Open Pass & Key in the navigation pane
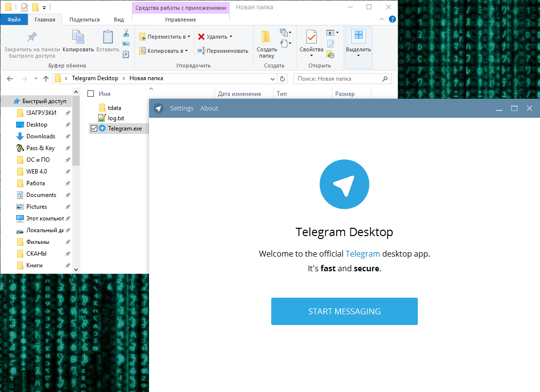 tap(37, 148)
